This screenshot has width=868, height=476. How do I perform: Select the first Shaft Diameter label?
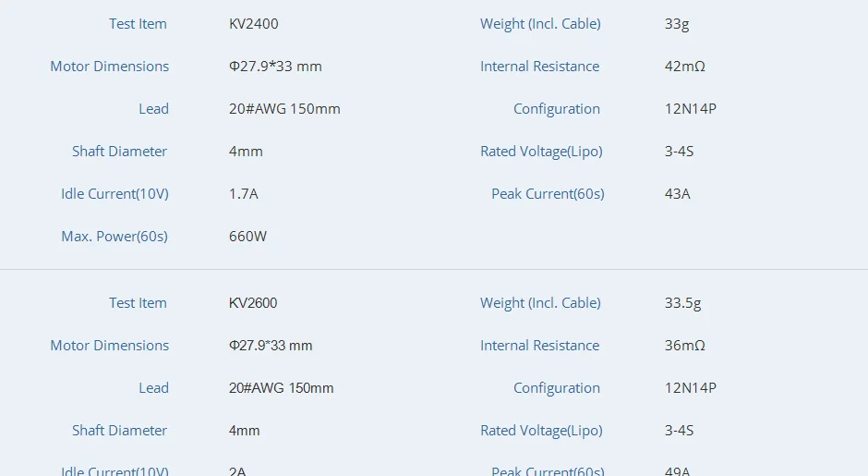click(x=119, y=152)
